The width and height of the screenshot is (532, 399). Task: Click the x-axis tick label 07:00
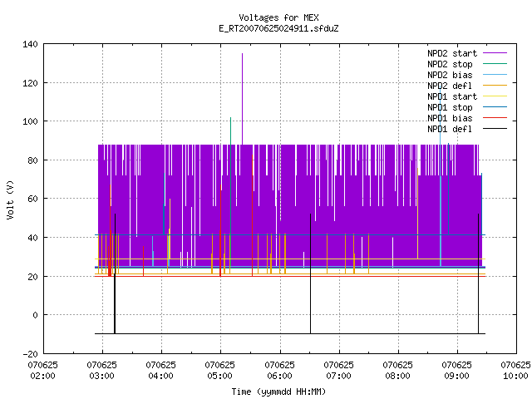pyautogui.click(x=338, y=376)
